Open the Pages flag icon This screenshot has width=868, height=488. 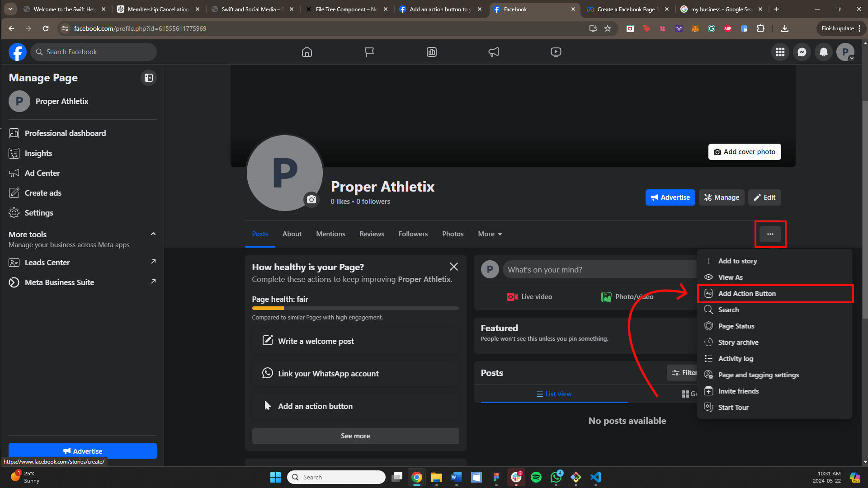(x=369, y=52)
